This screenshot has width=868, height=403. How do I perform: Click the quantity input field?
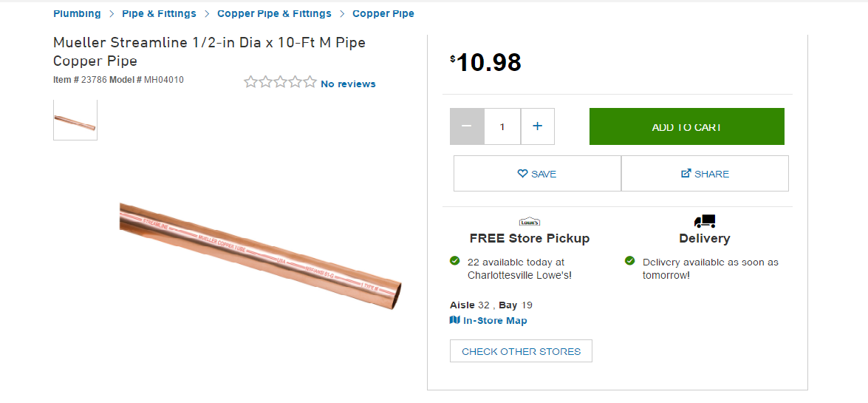(502, 126)
